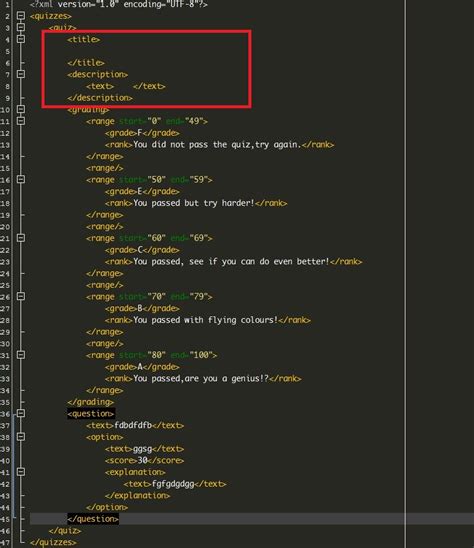Viewport: 474px width, 548px height.
Task: Click the highlighted closing </question> tag
Action: [93, 519]
